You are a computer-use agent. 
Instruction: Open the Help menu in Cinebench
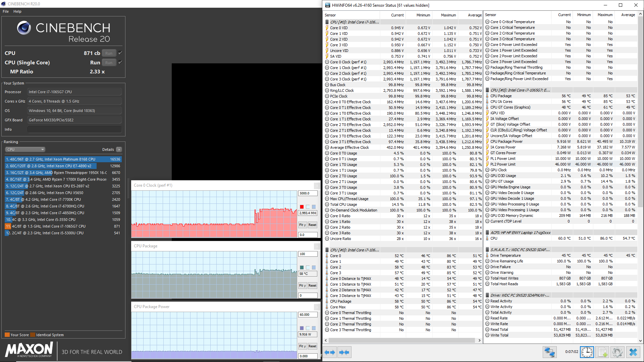[x=17, y=11]
